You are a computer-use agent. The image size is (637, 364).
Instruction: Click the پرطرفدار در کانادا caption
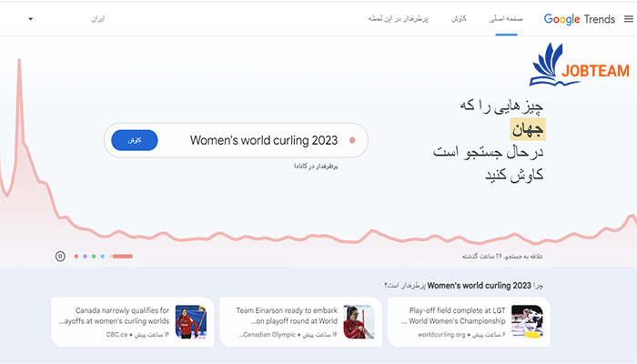click(316, 167)
